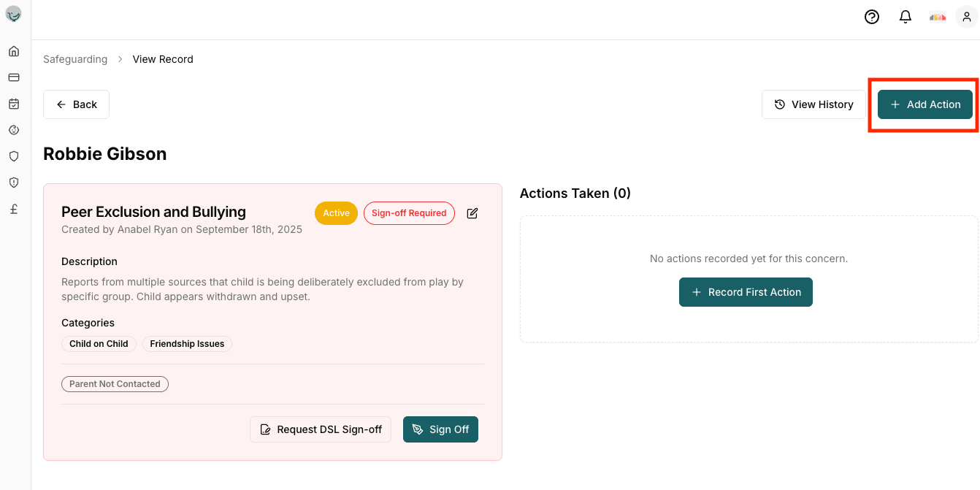Open the help question-mark icon

871,16
